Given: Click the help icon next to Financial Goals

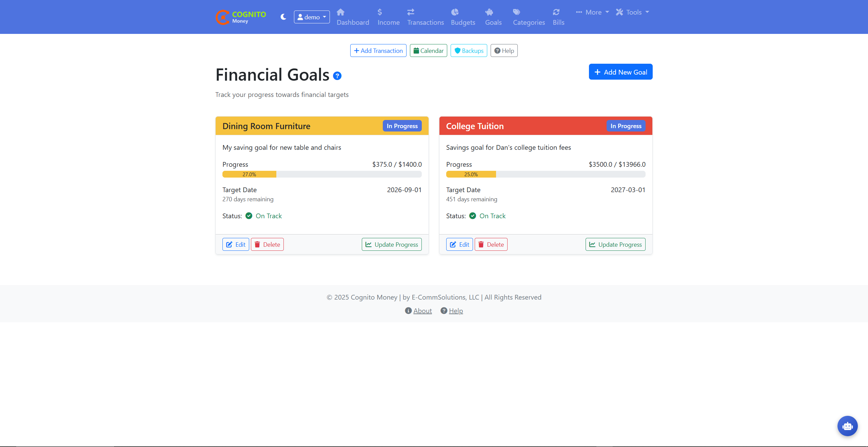Looking at the screenshot, I should pyautogui.click(x=337, y=76).
